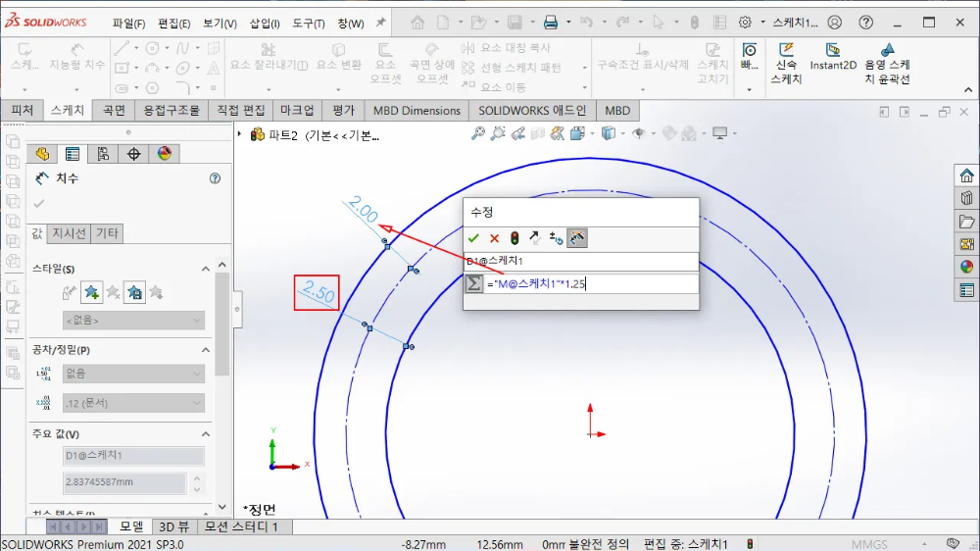The width and height of the screenshot is (980, 551).
Task: Open the 도구(T) menu
Action: 309,24
